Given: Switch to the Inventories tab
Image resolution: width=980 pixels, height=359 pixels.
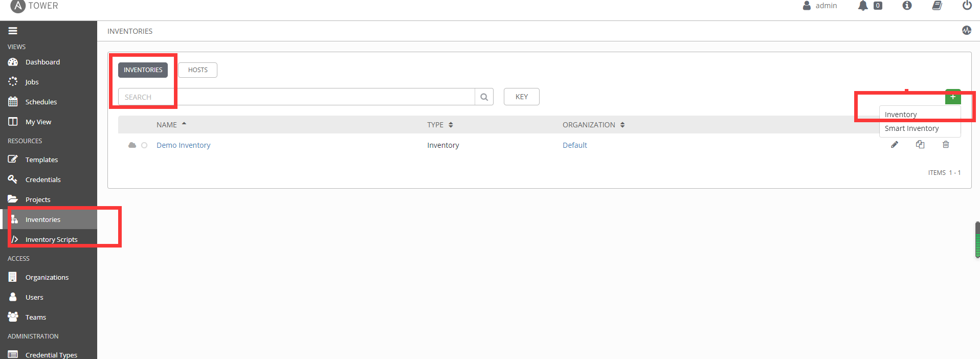Looking at the screenshot, I should pyautogui.click(x=143, y=70).
